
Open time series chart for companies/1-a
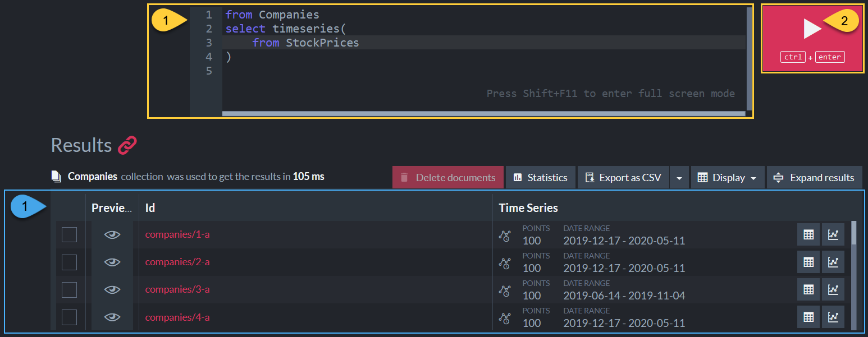(x=833, y=234)
